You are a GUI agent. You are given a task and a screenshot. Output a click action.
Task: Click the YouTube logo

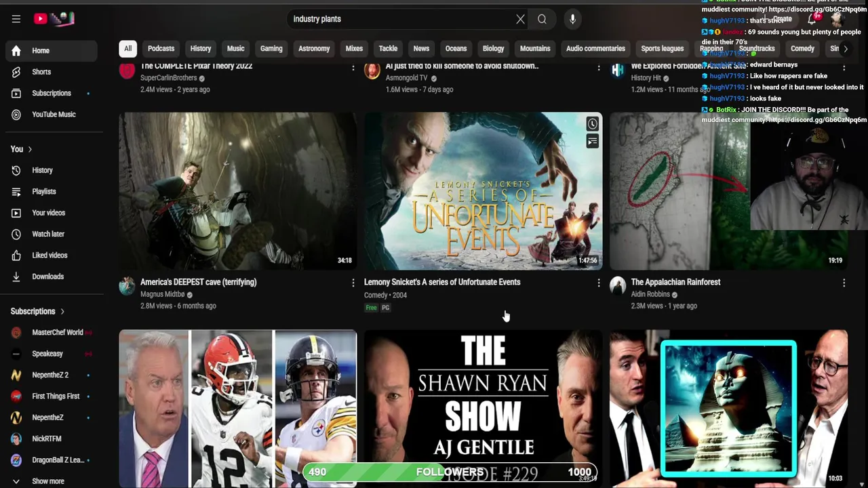tap(54, 19)
